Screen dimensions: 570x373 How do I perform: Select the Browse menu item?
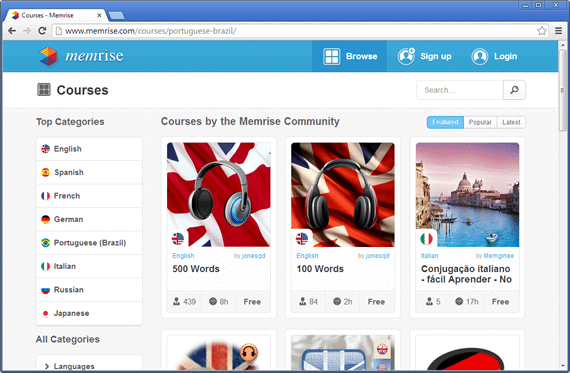coord(349,56)
